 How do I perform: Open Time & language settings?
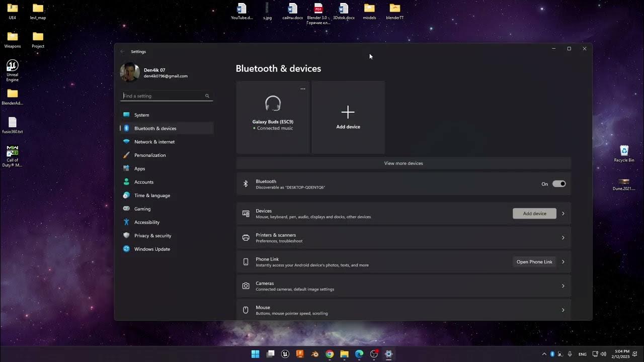tap(167, 195)
